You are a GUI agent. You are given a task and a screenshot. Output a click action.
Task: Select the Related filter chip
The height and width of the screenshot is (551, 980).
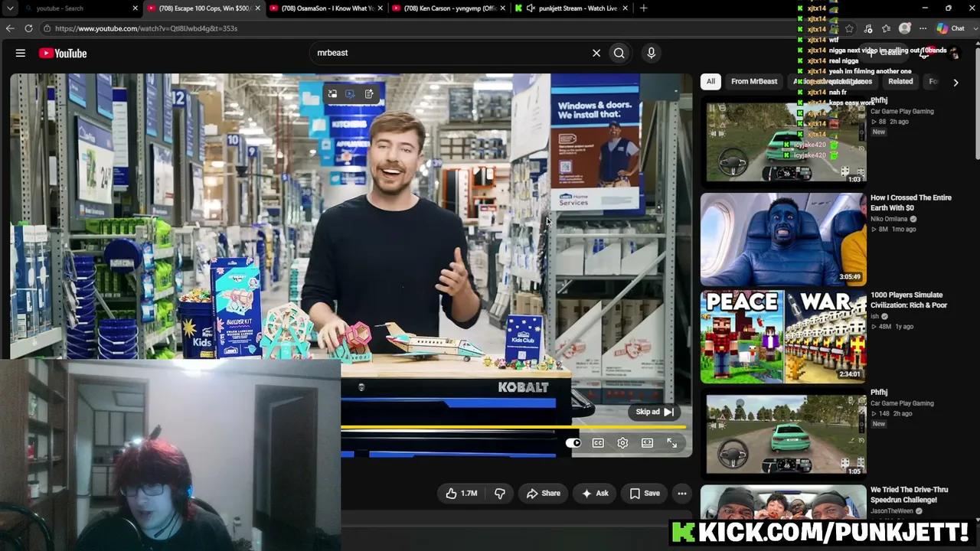click(900, 81)
